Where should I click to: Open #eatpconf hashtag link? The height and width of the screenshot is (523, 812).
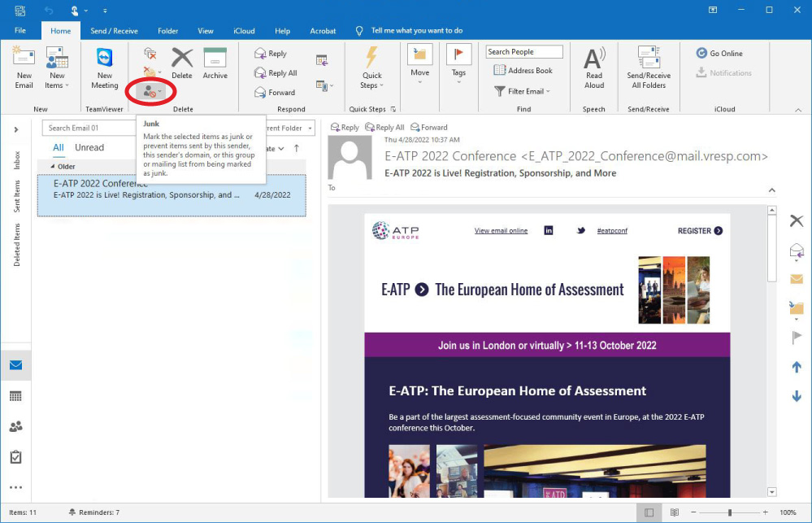pyautogui.click(x=612, y=231)
